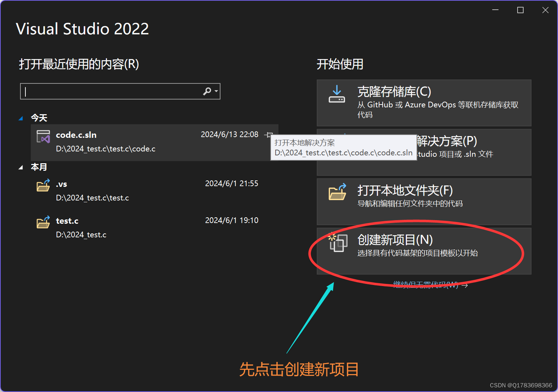Focus the recent items search box
Viewport: 558px width, 392px height.
120,91
